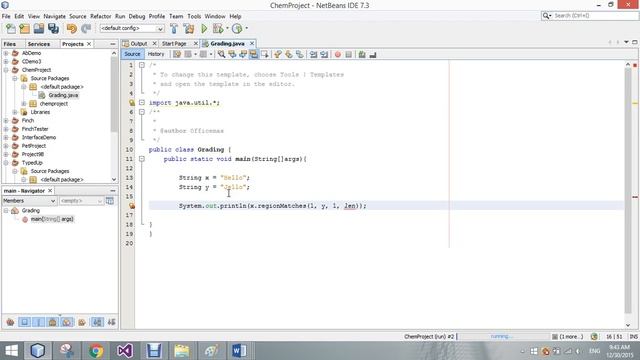Switch to the Files tab
This screenshot has width=640, height=360.
point(10,44)
